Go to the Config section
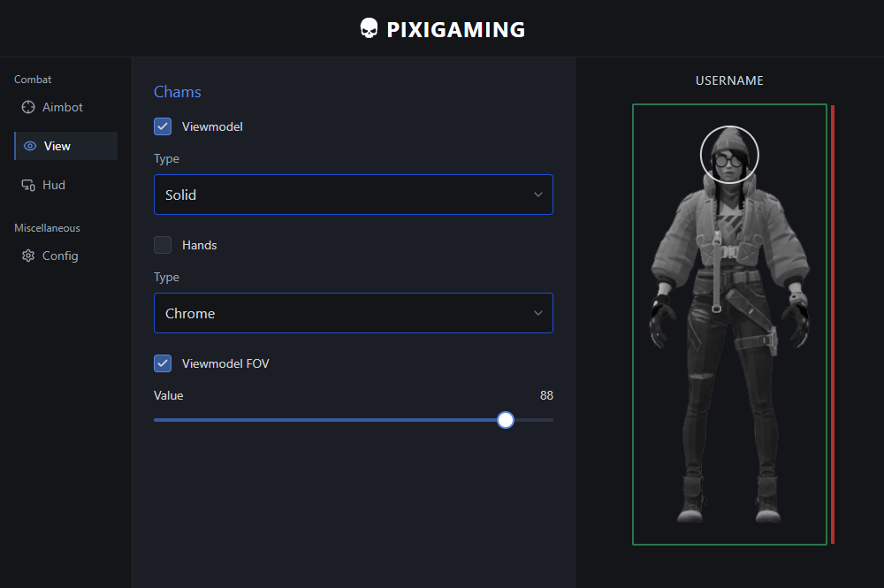The image size is (884, 588). pos(65,256)
